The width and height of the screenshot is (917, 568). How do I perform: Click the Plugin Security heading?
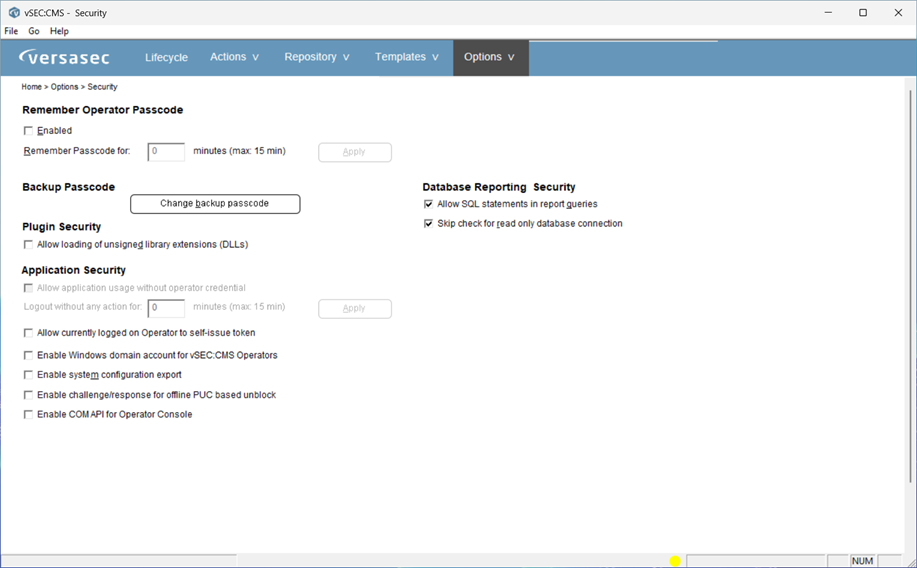pyautogui.click(x=61, y=227)
